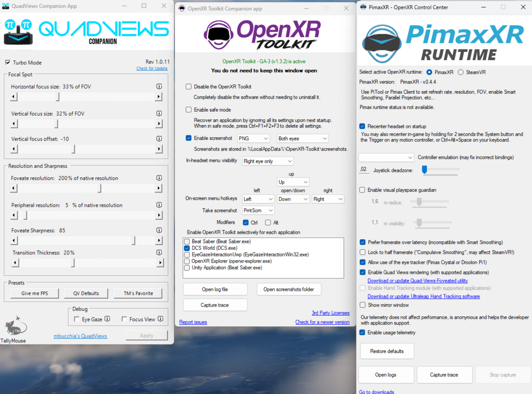Click QuadViews Companion title bar app icon

(6, 6)
